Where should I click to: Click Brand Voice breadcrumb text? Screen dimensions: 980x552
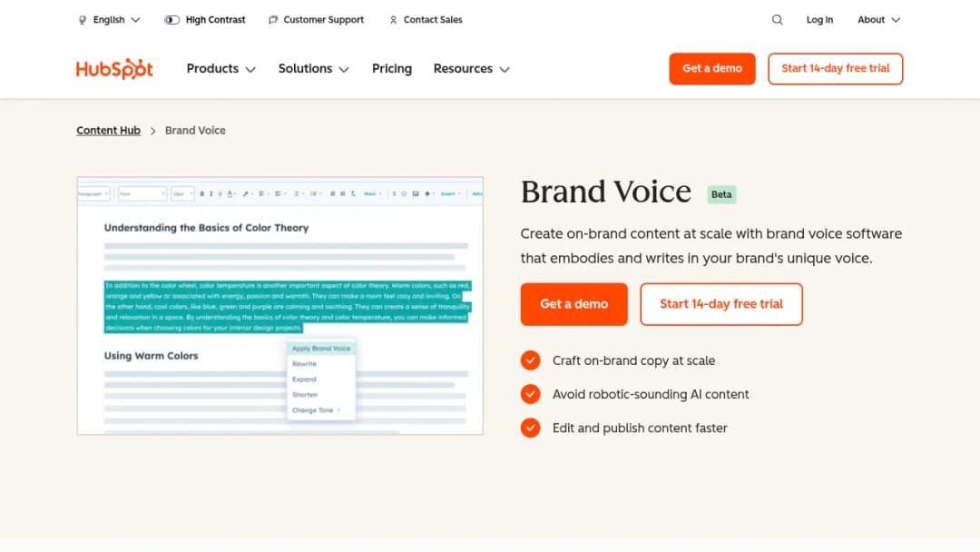(195, 131)
